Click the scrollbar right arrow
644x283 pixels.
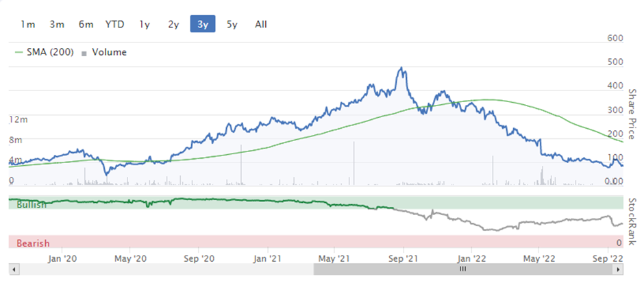618,269
